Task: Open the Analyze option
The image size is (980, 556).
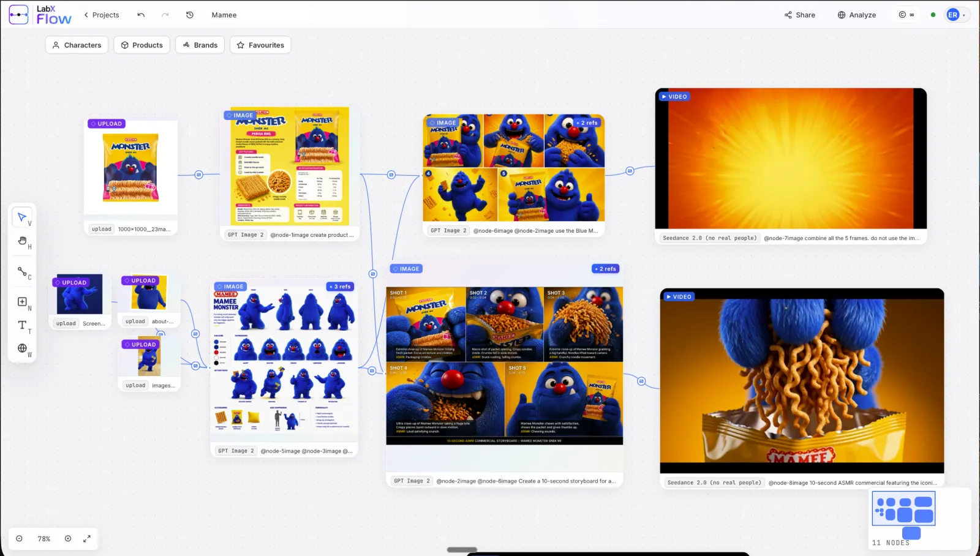Action: coord(857,15)
